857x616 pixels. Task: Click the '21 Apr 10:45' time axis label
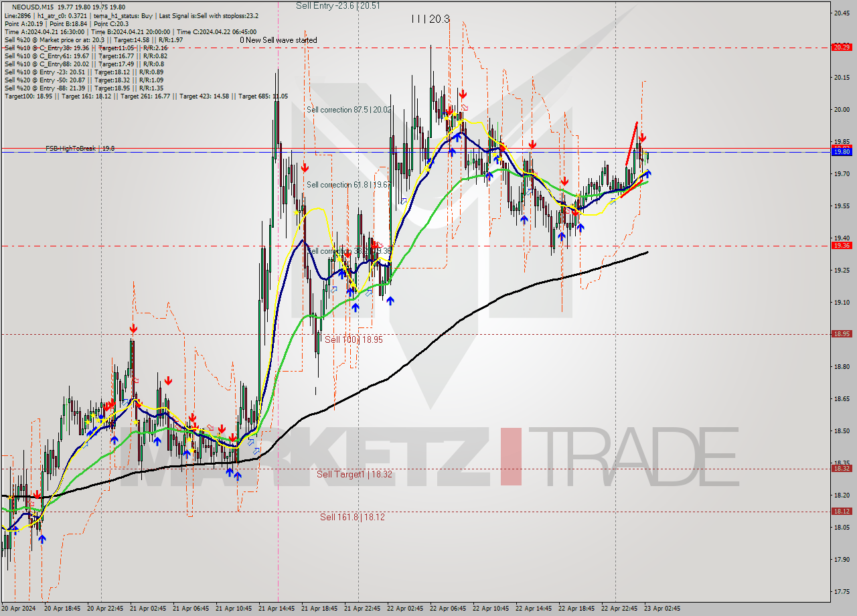coord(234,609)
